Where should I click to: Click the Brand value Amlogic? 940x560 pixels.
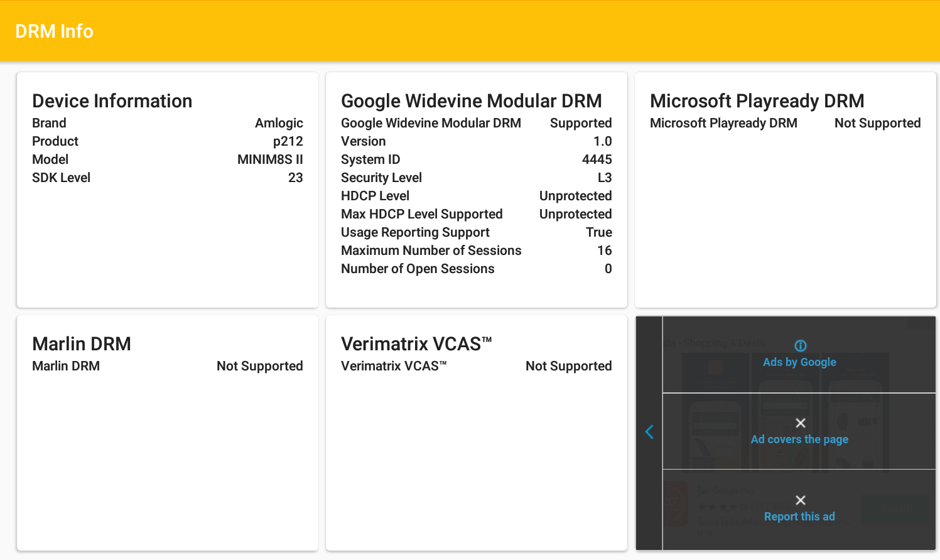[x=279, y=123]
